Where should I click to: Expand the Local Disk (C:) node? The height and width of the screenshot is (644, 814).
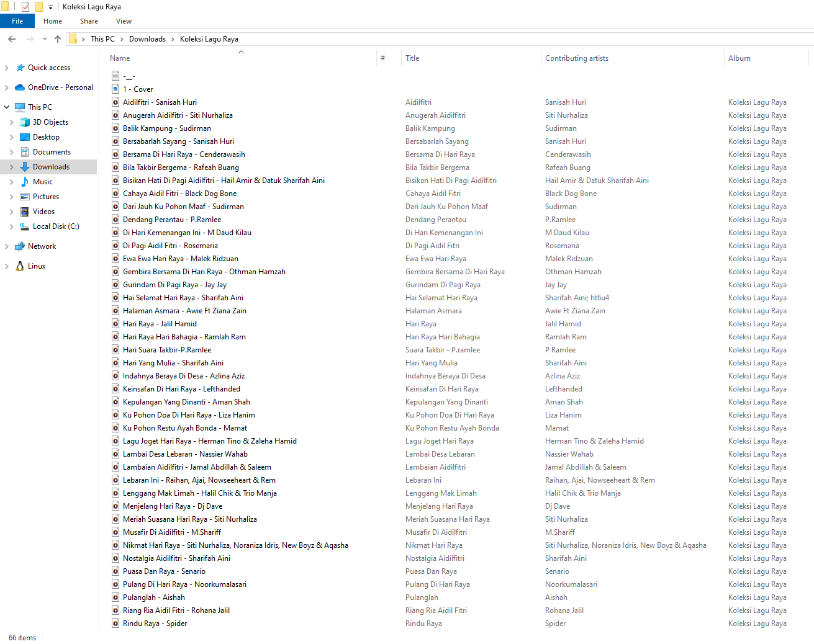(x=12, y=226)
